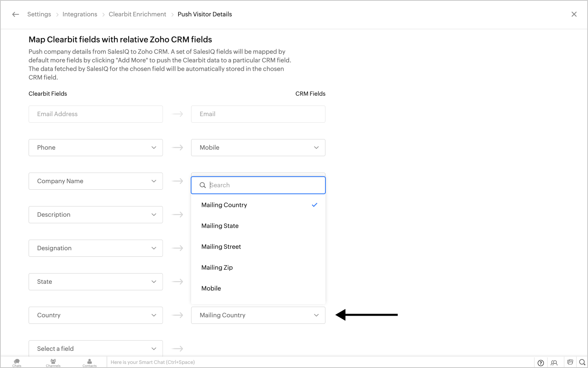Open Chats in the bottom bar
588x368 pixels.
17,363
